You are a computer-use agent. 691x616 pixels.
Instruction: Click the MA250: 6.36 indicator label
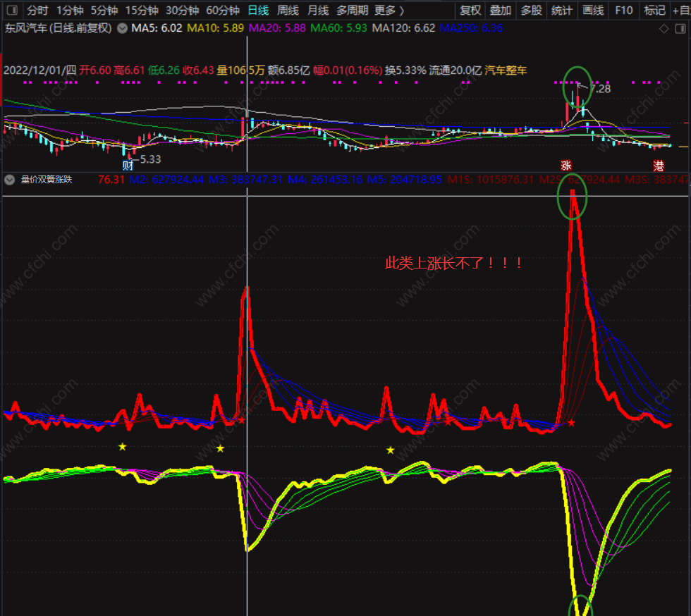click(471, 28)
